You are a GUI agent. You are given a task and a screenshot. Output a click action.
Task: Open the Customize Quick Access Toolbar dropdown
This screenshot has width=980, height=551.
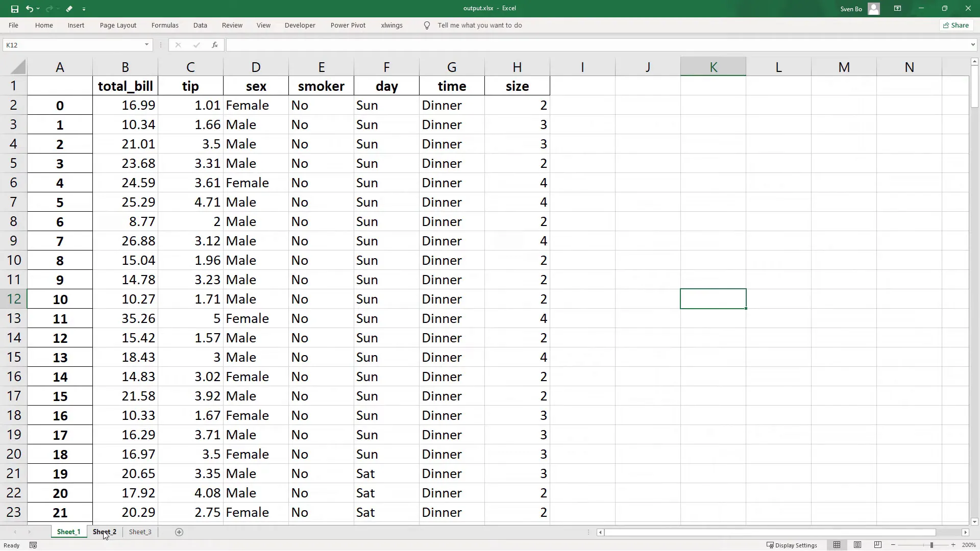tap(84, 9)
